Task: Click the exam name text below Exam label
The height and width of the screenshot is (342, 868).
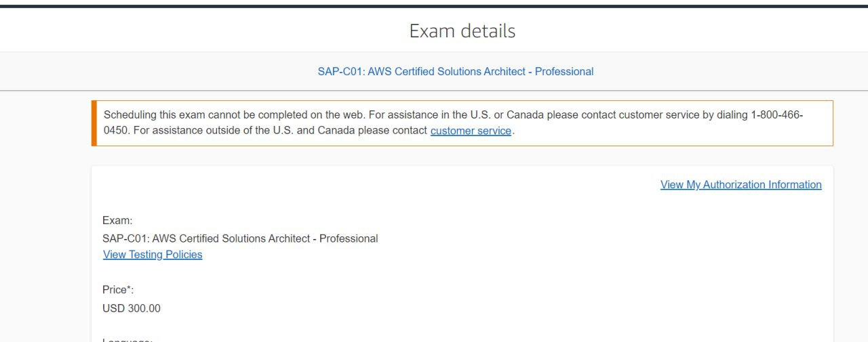Action: coord(240,238)
